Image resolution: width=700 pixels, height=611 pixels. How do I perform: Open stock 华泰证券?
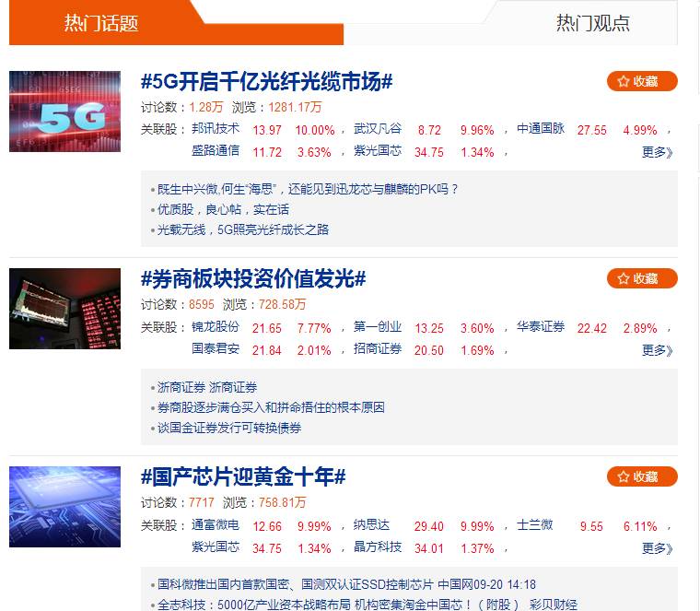541,327
